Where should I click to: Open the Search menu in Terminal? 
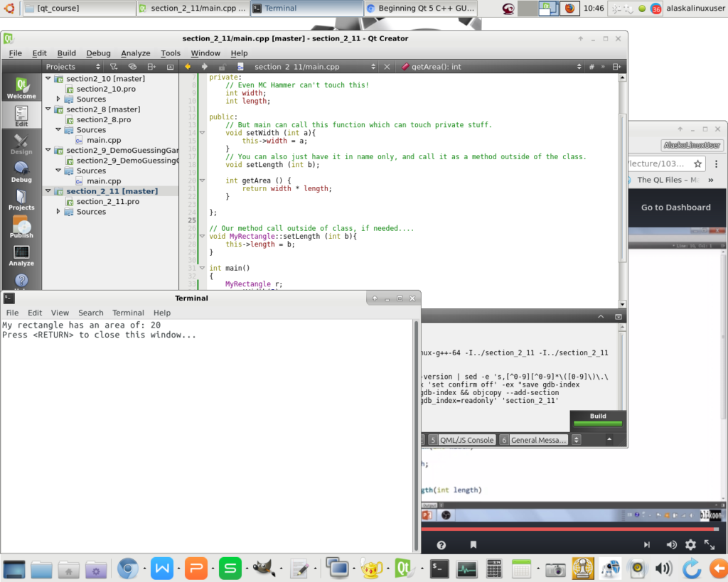(x=90, y=313)
